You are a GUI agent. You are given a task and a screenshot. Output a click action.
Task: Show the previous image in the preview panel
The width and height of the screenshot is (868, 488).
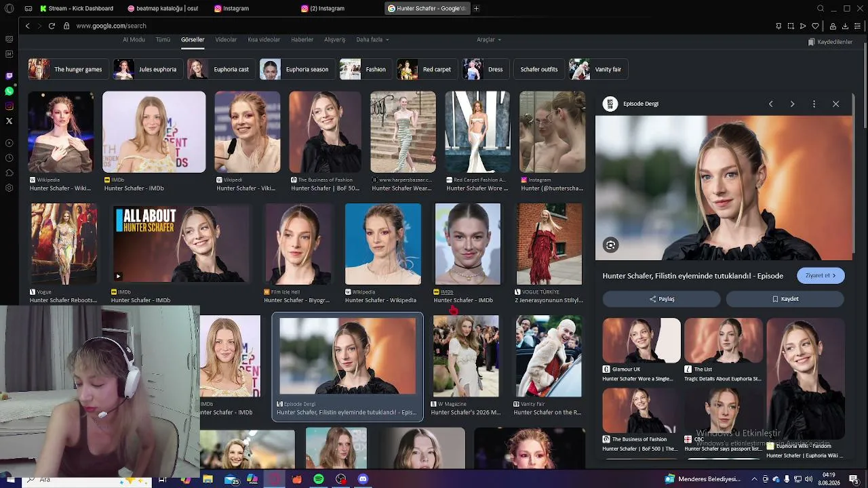pos(770,104)
